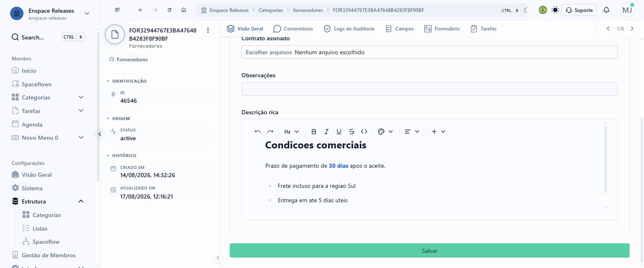Go home with house icon
644x268 pixels.
pos(184,10)
